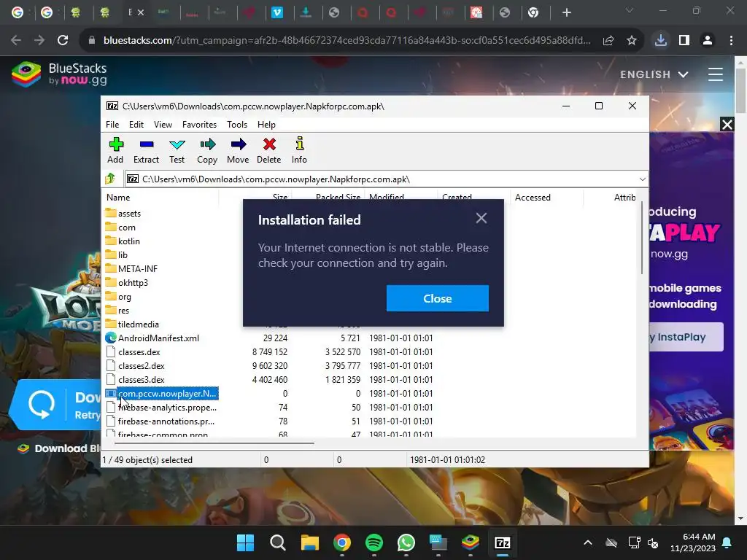Open a new Chrome tab
This screenshot has width=747, height=560.
[x=566, y=13]
